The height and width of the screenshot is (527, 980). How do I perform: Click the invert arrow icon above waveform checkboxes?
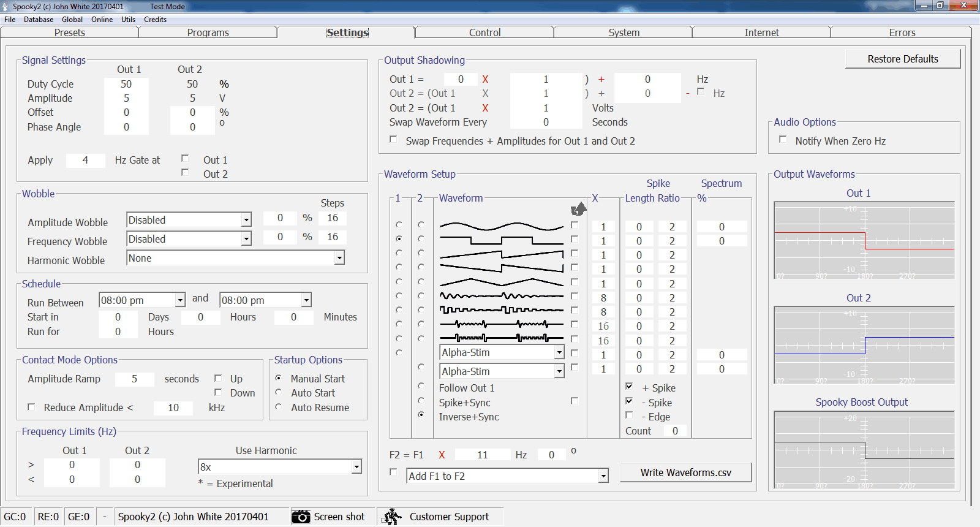click(x=579, y=209)
